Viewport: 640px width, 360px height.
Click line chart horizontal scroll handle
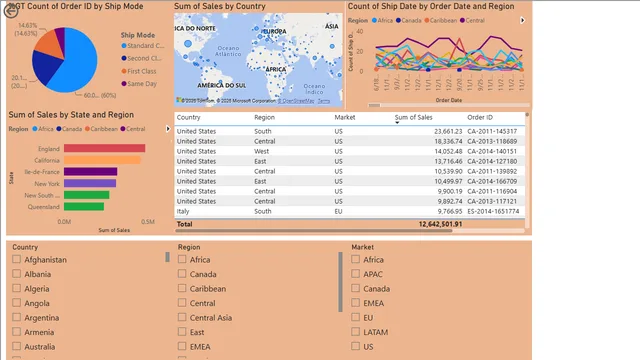tap(374, 105)
